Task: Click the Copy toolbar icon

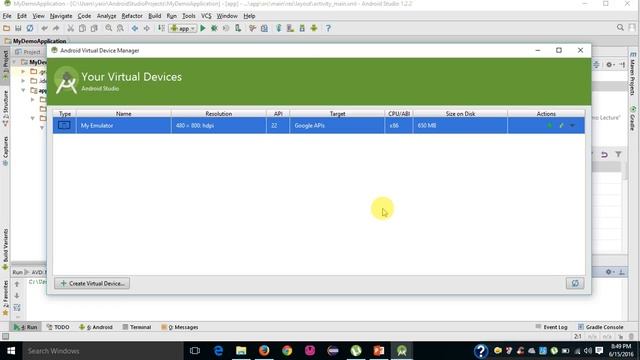Action: click(82, 28)
